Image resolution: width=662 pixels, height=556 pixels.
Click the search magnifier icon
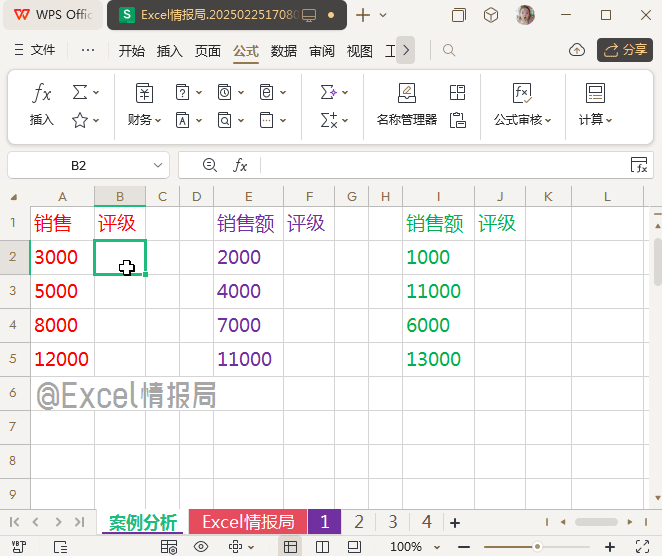[x=449, y=50]
